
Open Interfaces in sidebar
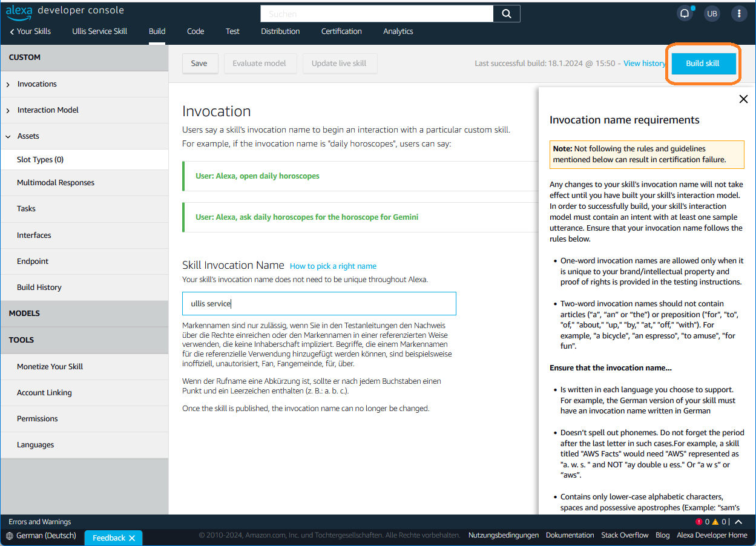pos(84,235)
